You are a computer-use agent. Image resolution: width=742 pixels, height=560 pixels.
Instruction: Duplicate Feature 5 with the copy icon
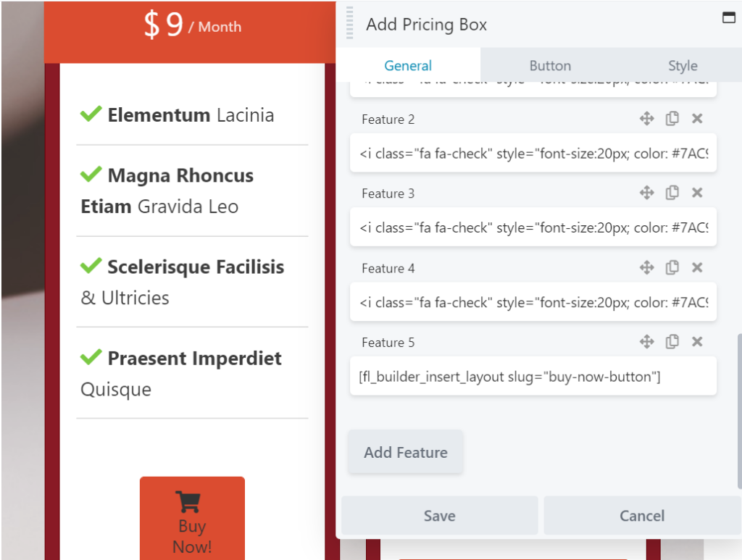[x=672, y=341]
